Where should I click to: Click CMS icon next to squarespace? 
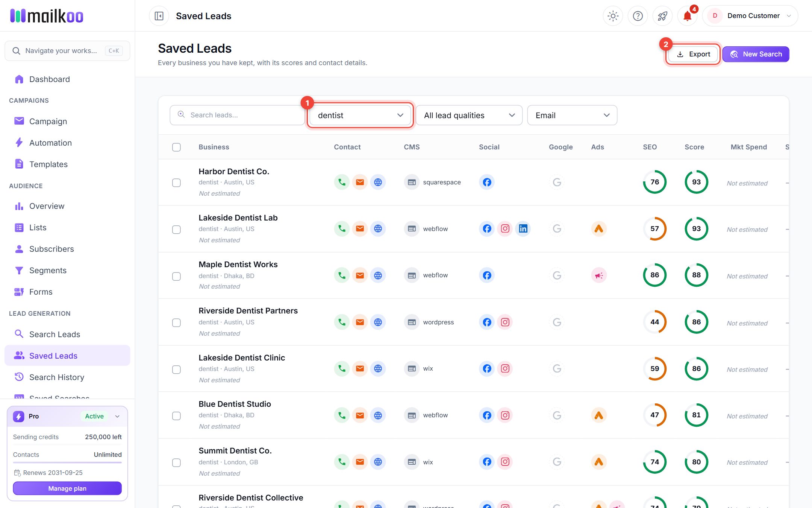412,182
